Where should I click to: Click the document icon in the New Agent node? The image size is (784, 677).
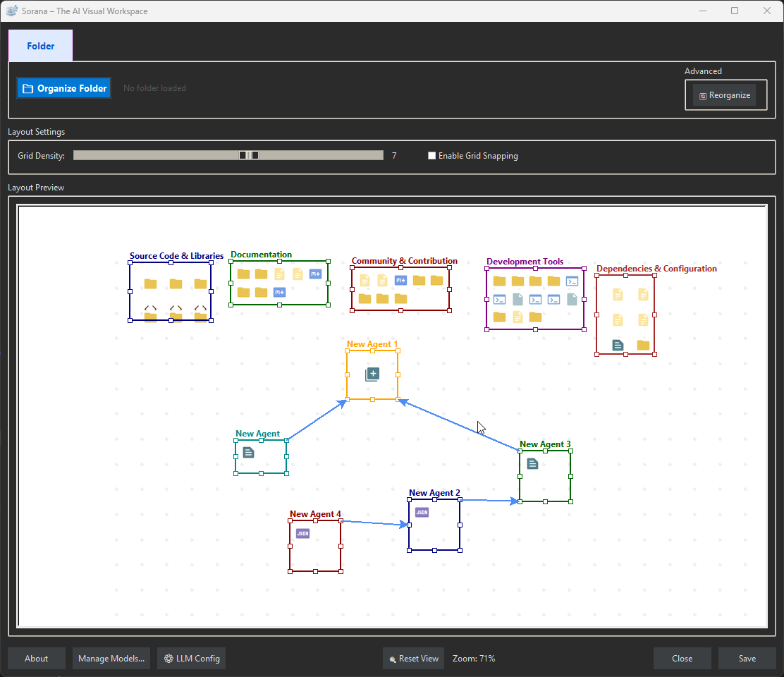pos(248,453)
